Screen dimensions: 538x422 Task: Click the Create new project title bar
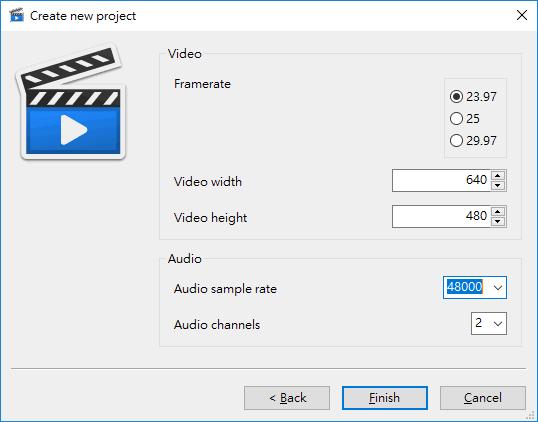[269, 16]
